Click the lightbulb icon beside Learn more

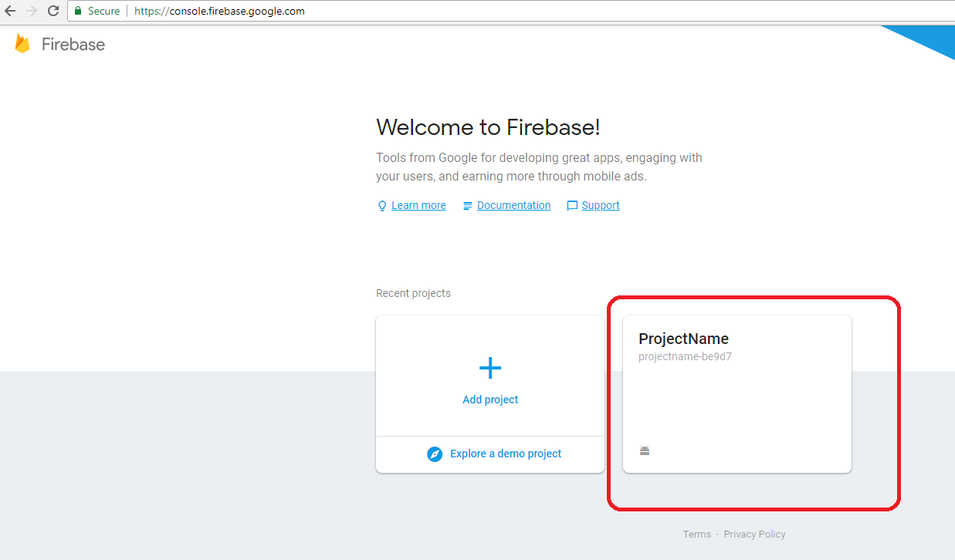[381, 206]
